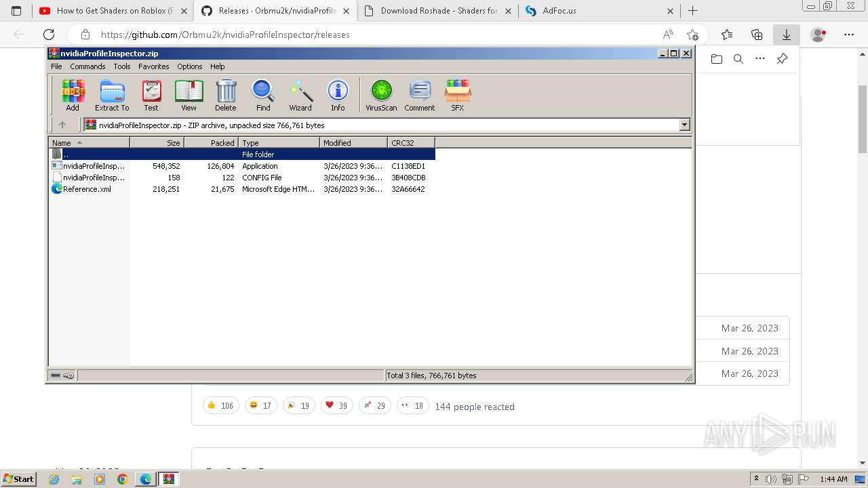The image size is (868, 488).
Task: Create SFX archive
Action: point(458,96)
